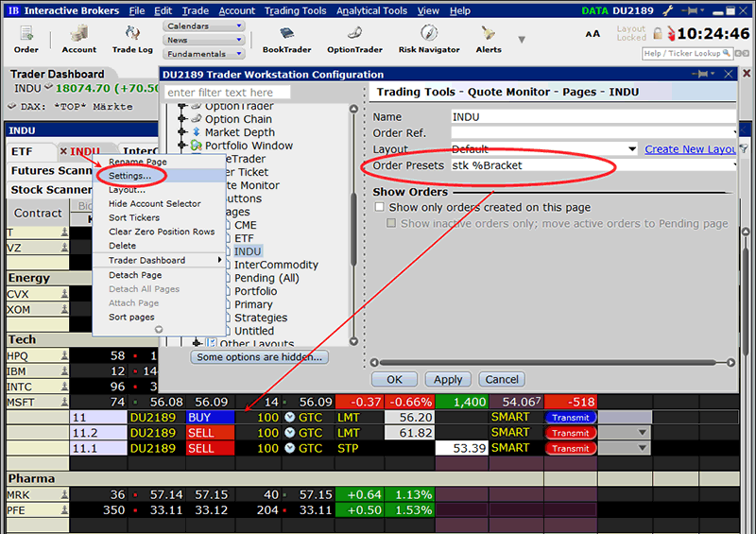
Task: Pin the configuration dialog window
Action: click(x=701, y=74)
